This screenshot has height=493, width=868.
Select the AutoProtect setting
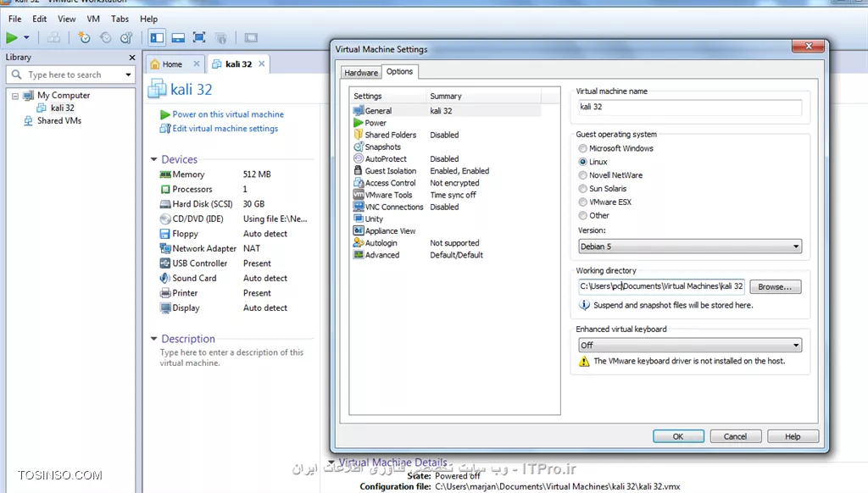click(446, 158)
